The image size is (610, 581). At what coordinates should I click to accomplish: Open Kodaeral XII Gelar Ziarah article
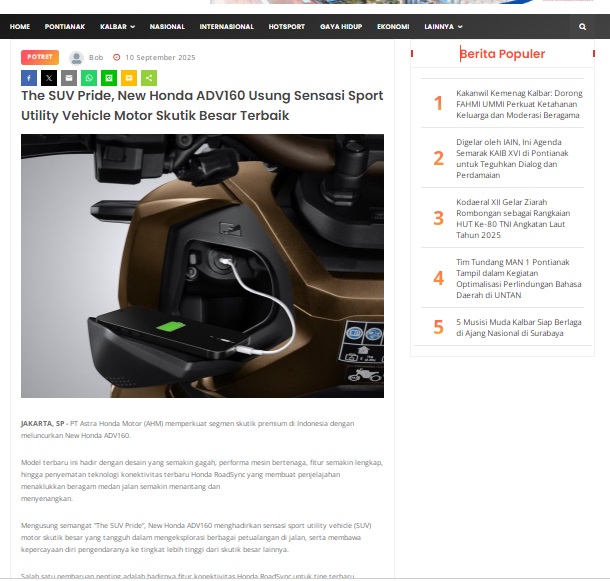coord(513,218)
